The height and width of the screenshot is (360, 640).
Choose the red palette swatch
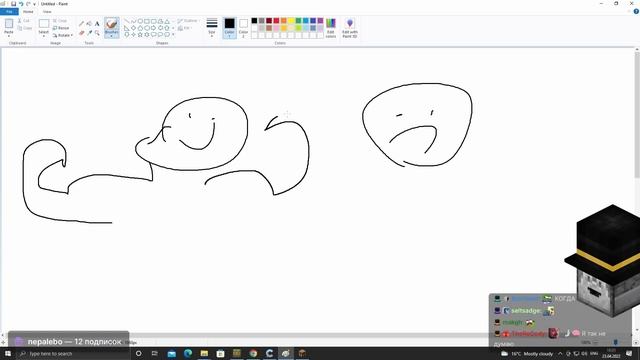coord(276,20)
